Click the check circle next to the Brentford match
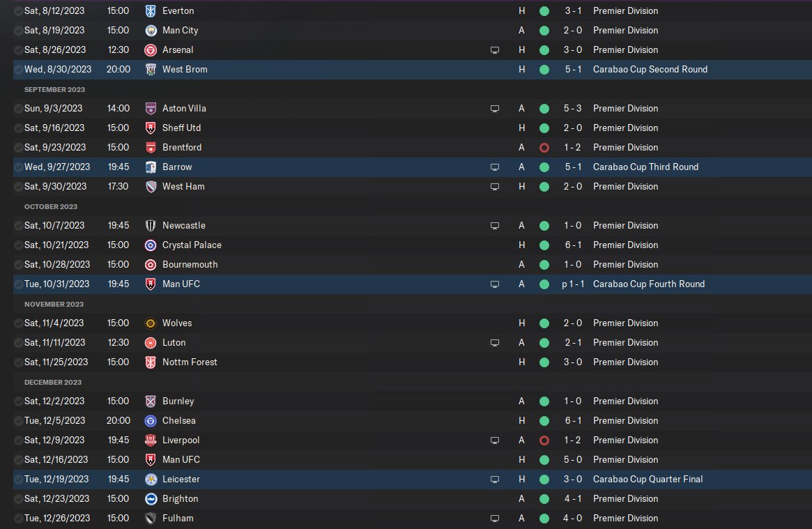The image size is (812, 529). coord(18,148)
